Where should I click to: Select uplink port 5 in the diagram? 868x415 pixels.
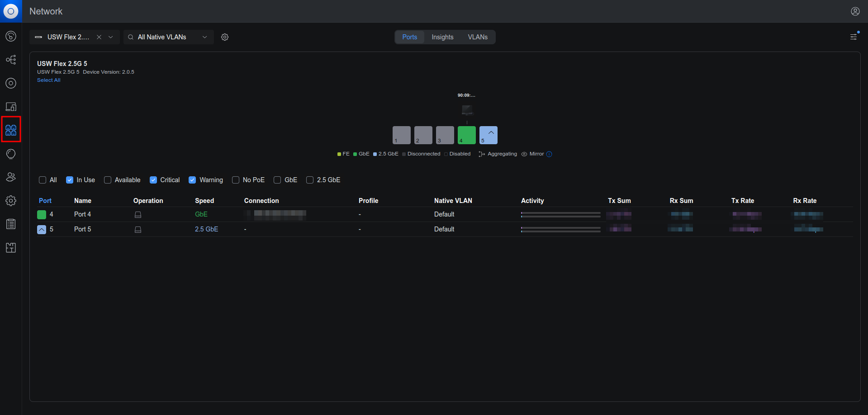489,135
